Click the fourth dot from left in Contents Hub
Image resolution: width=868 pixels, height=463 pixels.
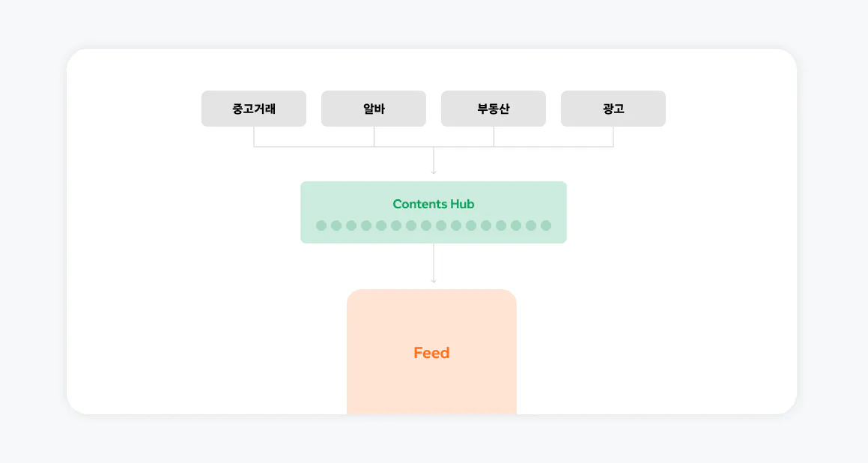tap(366, 226)
